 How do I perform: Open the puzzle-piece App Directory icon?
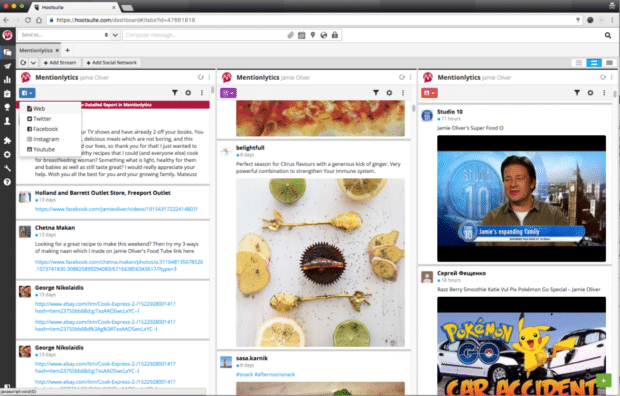(7, 140)
